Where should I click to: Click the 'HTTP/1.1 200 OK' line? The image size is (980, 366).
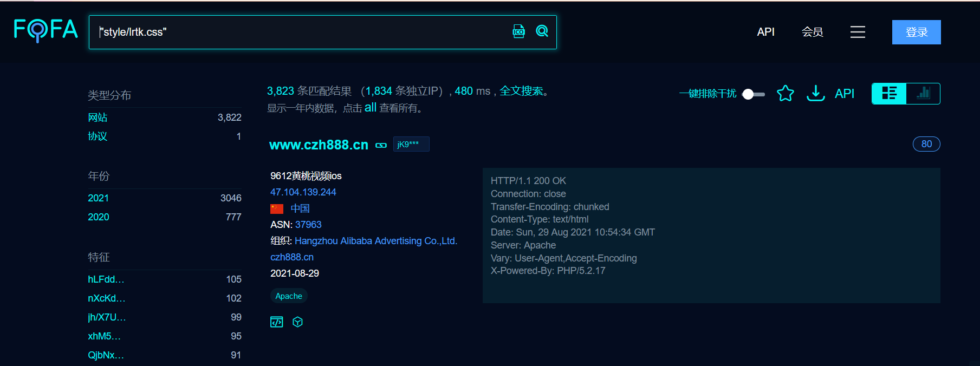[x=528, y=181]
